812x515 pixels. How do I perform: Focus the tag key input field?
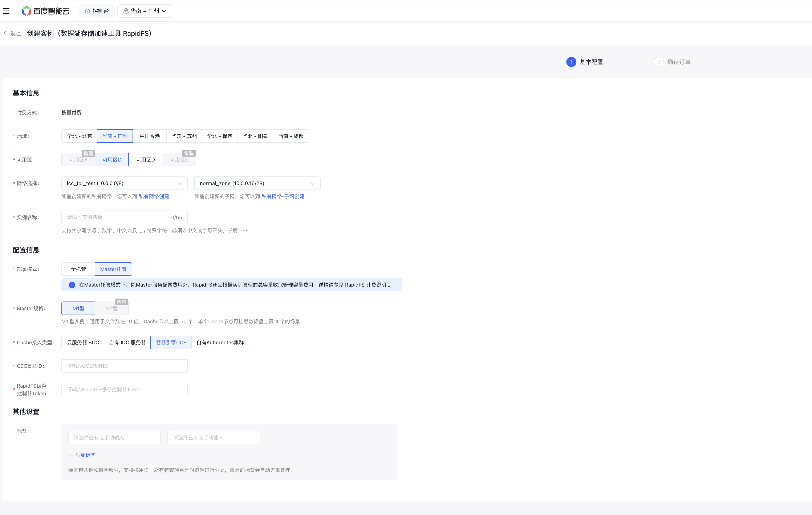pos(114,438)
